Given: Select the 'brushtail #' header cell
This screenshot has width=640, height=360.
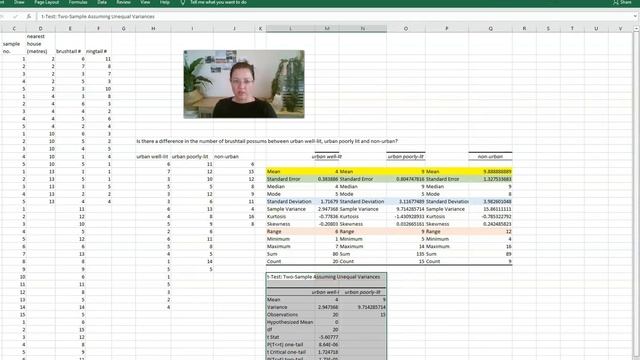Looking at the screenshot, I should coord(70,51).
